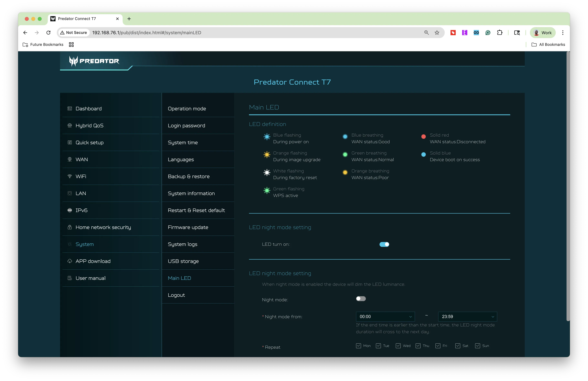Viewport: 588px width, 381px height.
Task: Click the Dashboard sidebar icon
Action: 70,108
